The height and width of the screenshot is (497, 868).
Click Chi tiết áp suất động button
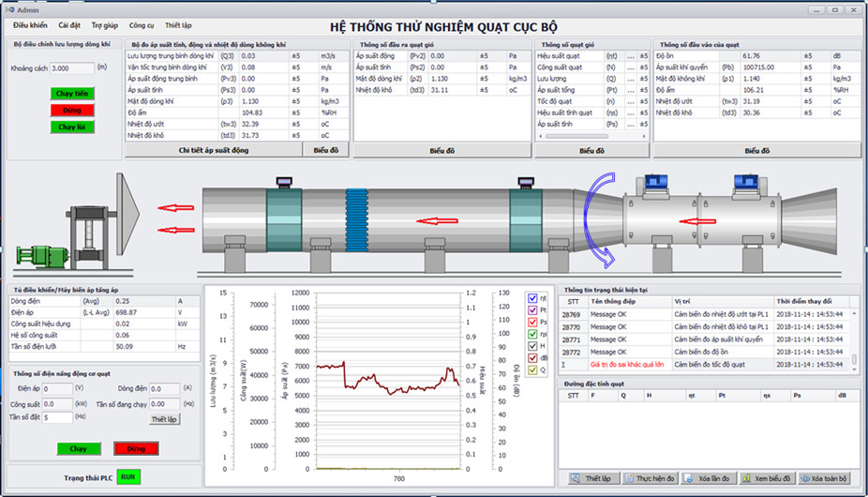214,150
